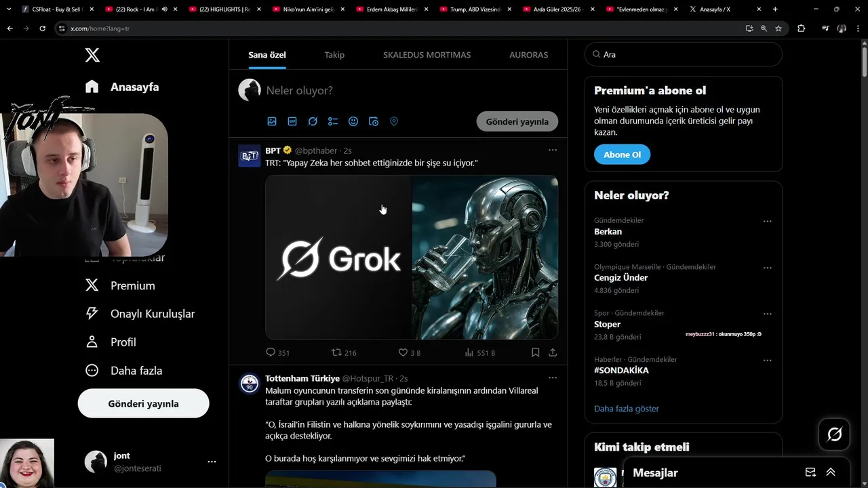The width and height of the screenshot is (868, 488).
Task: Click Abone Ol premium button
Action: (622, 155)
